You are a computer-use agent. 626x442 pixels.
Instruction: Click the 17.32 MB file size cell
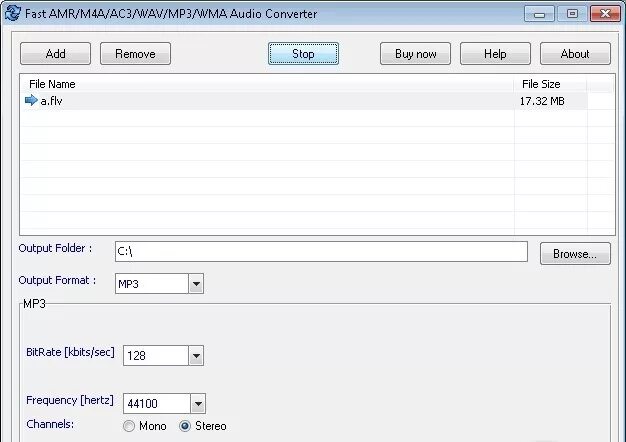pos(542,101)
